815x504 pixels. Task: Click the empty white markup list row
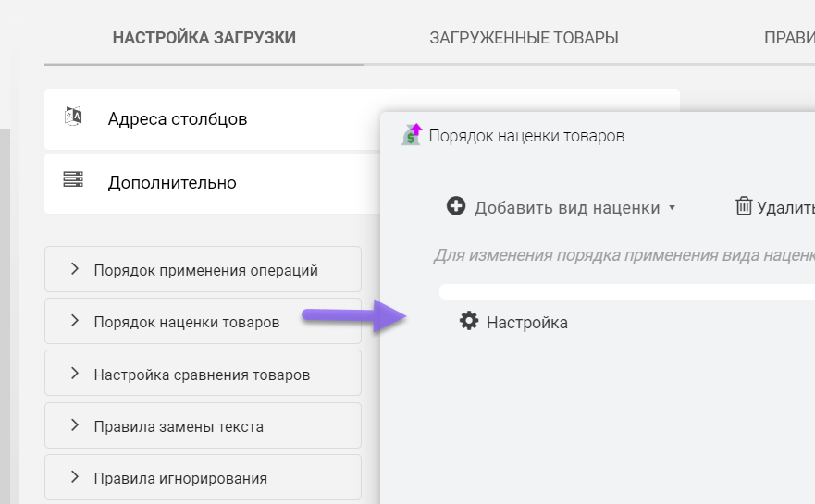click(627, 291)
